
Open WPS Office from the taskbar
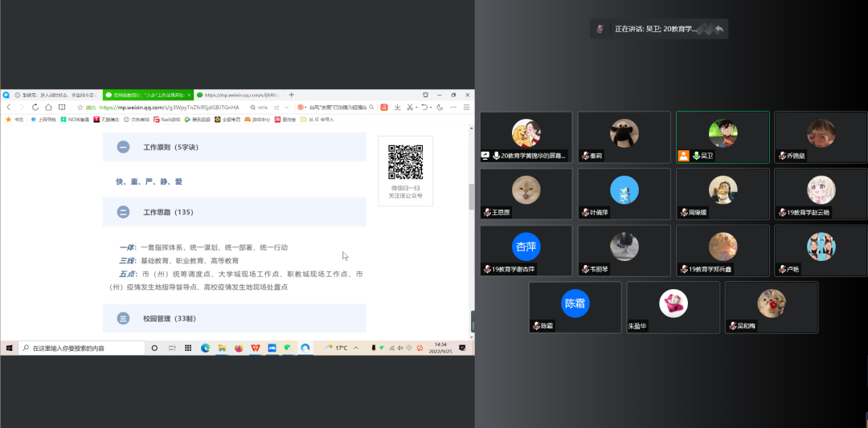(255, 348)
